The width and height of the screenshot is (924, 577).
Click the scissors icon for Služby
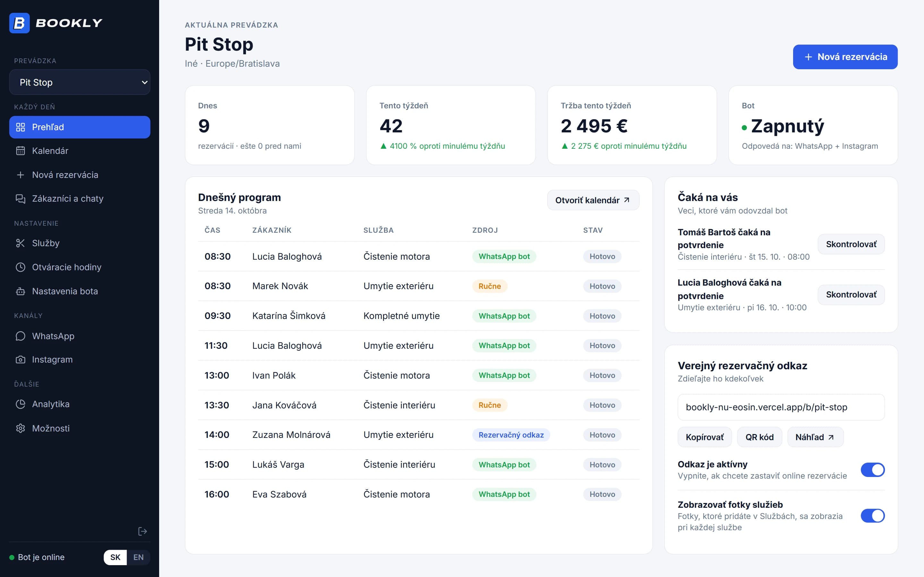(20, 243)
